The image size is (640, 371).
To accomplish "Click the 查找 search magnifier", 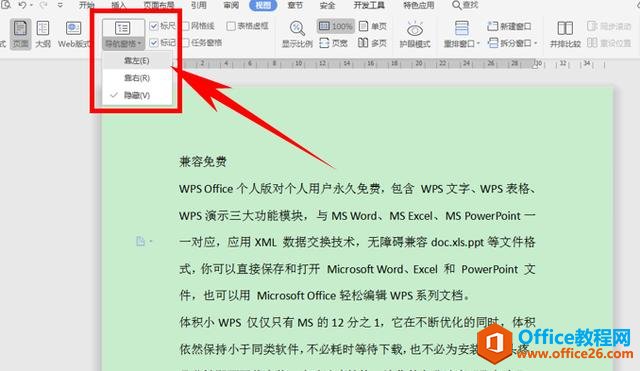I will click(x=456, y=5).
